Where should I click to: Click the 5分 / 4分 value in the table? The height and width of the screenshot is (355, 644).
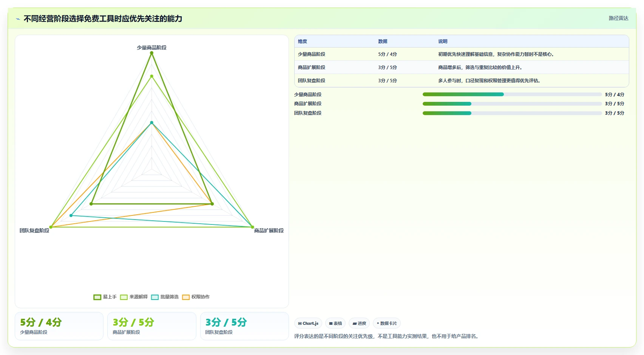[x=388, y=54]
